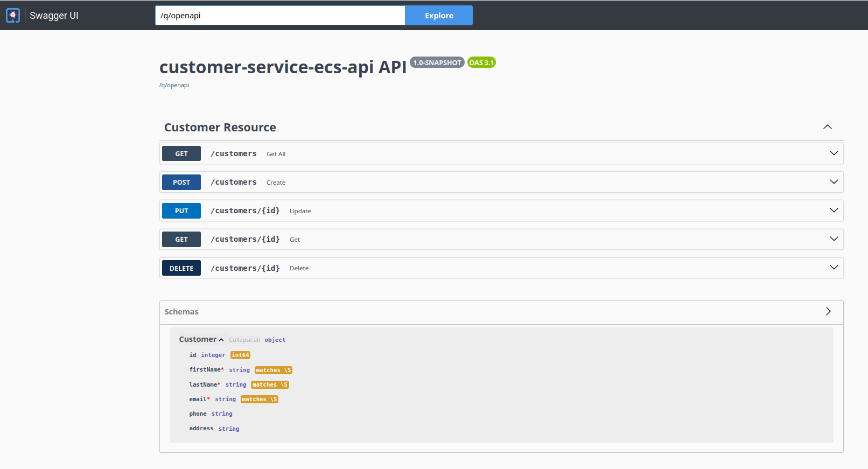Screen dimensions: 868x469
Task: Click the matches pattern badge for email
Action: [x=259, y=400]
